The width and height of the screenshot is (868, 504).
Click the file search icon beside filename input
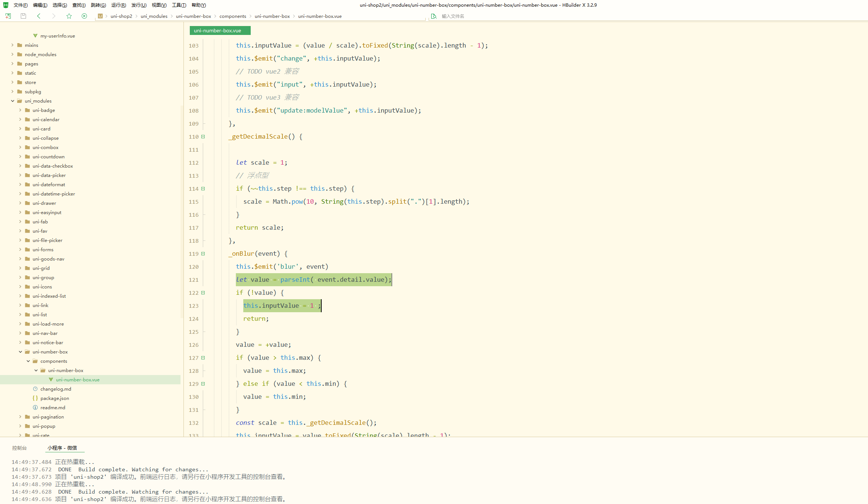point(433,16)
